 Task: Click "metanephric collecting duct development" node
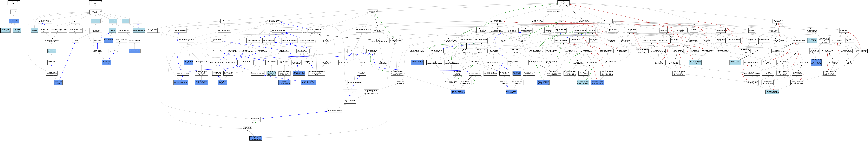click(x=222, y=82)
